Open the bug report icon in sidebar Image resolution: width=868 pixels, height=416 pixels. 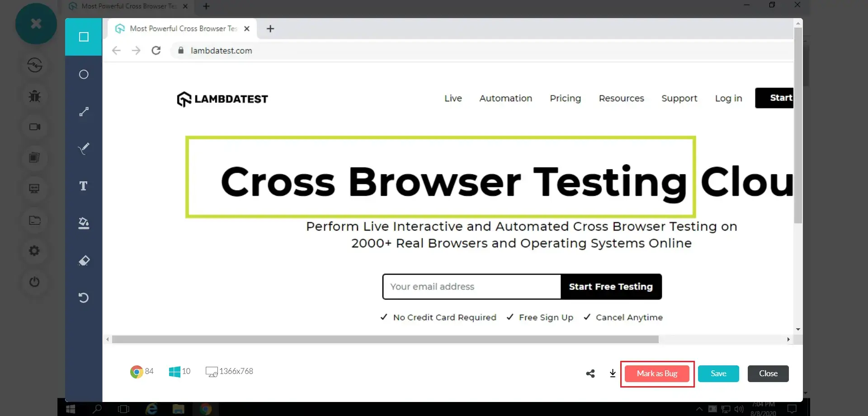35,96
